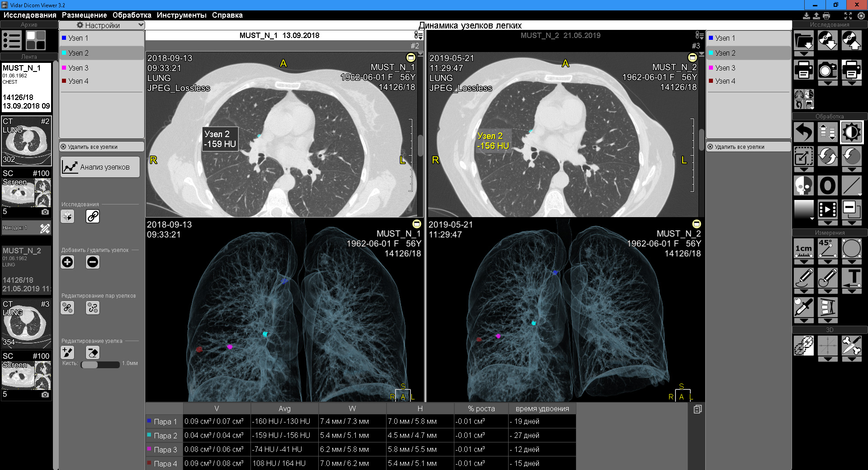This screenshot has width=868, height=470.
Task: Open the Настройки dropdown
Action: pyautogui.click(x=102, y=25)
